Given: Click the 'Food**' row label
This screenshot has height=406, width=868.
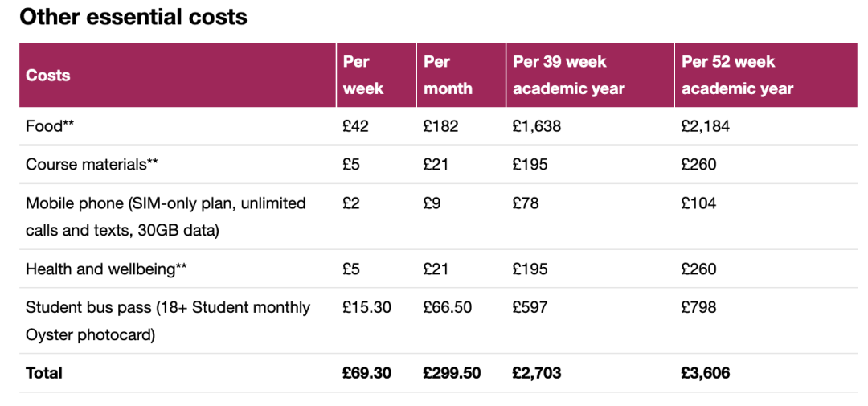Looking at the screenshot, I should (x=50, y=126).
